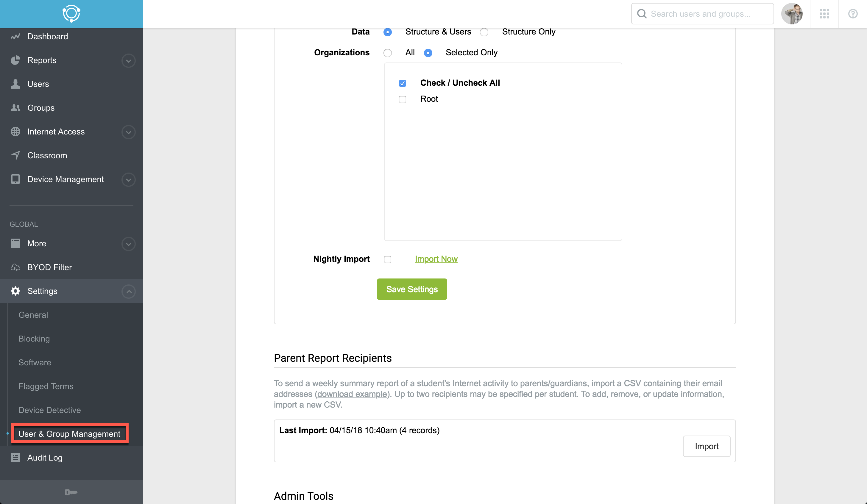The width and height of the screenshot is (867, 504).
Task: Open Flagged Terms settings
Action: coord(46,386)
